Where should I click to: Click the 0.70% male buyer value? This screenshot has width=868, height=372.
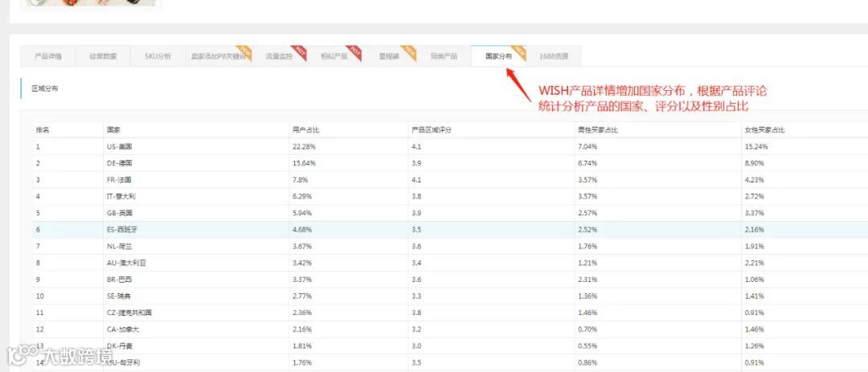[x=588, y=329]
